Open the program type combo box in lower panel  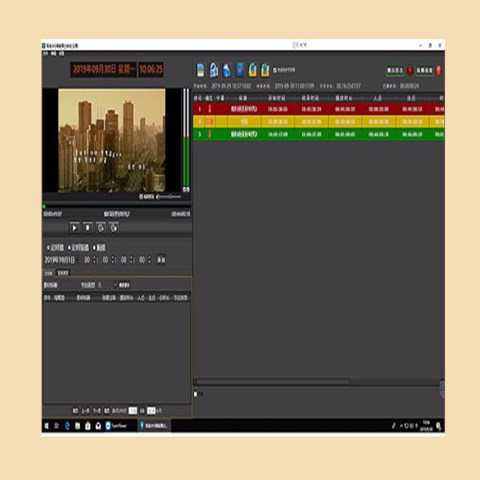107,285
